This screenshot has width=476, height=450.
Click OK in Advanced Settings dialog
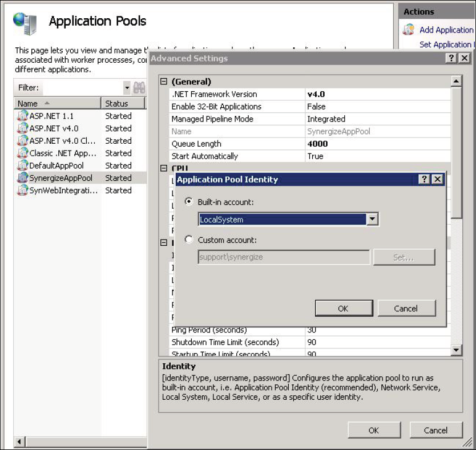[x=374, y=430]
